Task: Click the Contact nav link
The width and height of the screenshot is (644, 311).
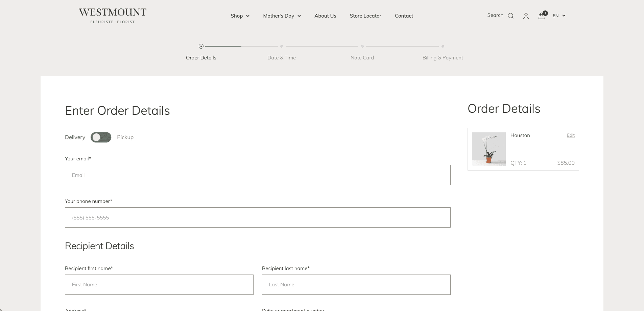Action: click(404, 16)
